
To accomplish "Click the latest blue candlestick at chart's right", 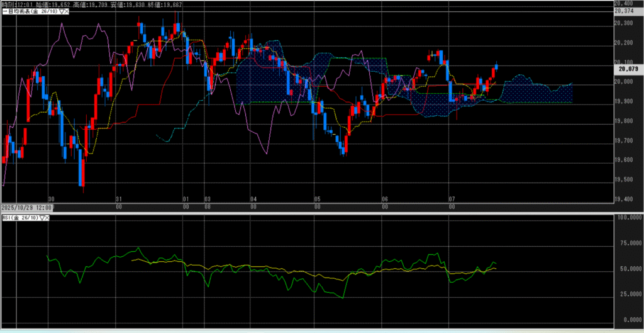I will [x=496, y=66].
